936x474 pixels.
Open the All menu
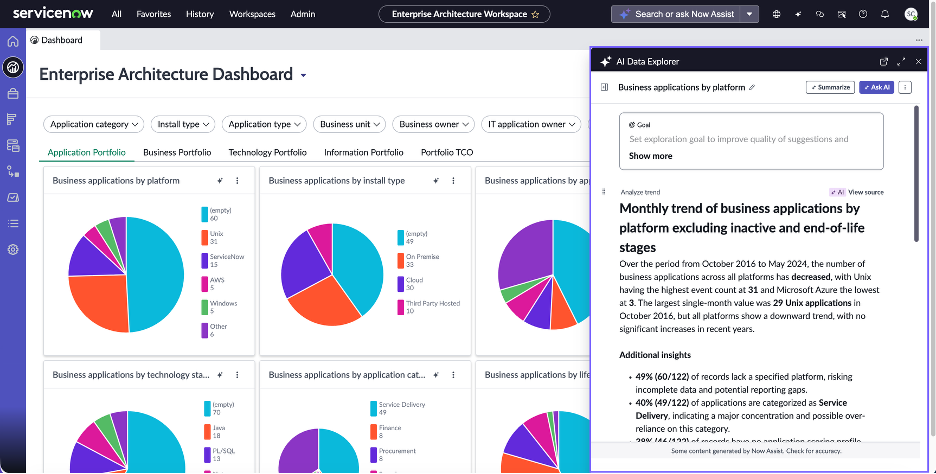(116, 14)
